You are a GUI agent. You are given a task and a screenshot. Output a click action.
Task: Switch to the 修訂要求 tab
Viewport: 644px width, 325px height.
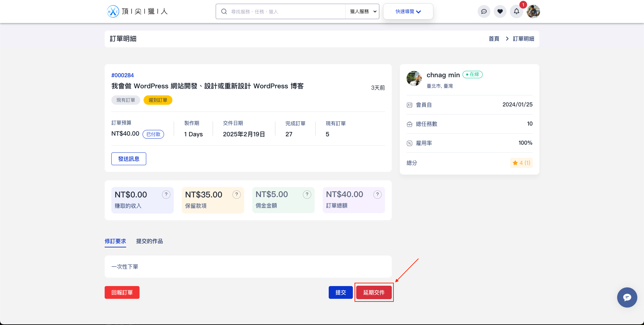115,241
